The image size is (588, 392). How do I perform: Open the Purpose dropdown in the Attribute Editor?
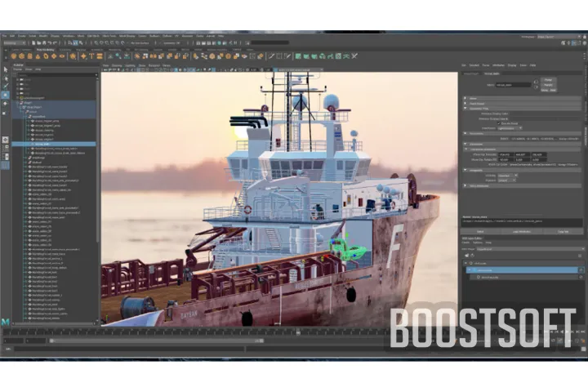click(x=506, y=180)
